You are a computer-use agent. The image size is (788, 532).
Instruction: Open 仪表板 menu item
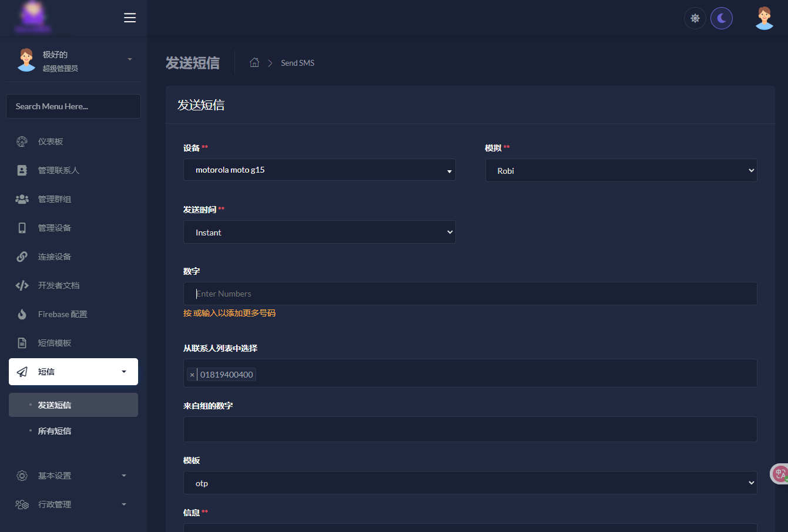[73, 142]
